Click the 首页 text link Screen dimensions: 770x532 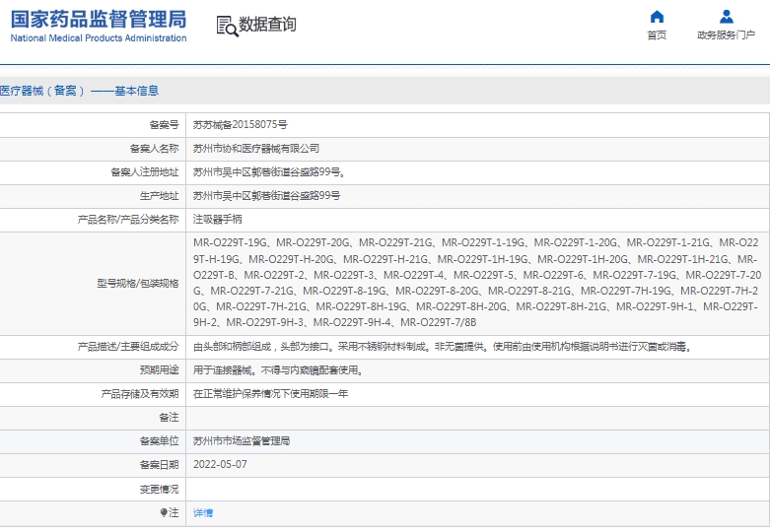657,34
